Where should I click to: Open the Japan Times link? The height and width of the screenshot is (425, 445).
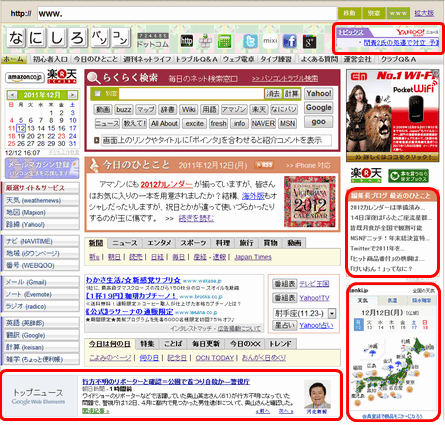(253, 257)
